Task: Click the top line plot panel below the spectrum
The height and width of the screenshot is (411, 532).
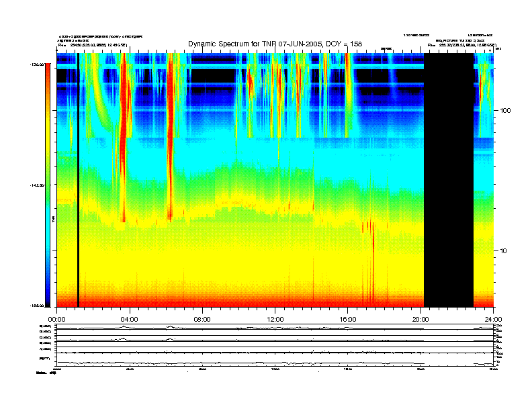Action: tap(275, 327)
